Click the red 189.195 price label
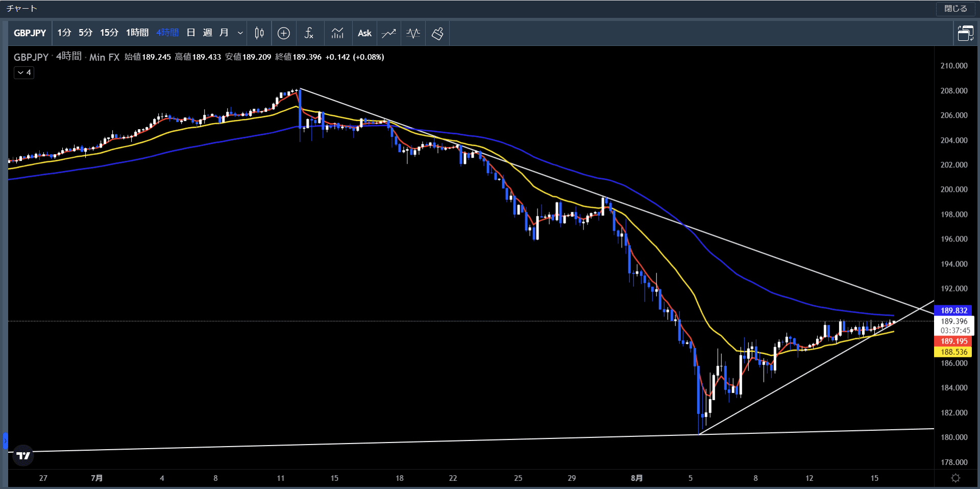This screenshot has height=489, width=980. tap(953, 341)
